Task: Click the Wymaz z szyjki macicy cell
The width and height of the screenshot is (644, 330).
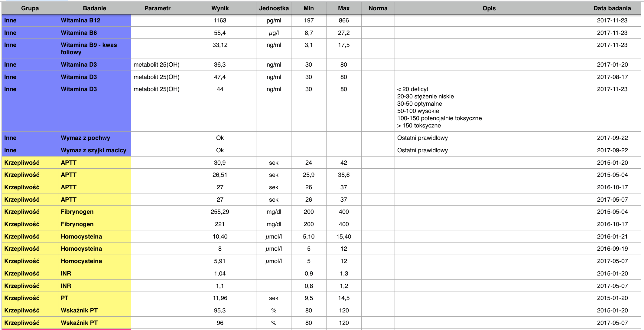Action: pos(95,150)
